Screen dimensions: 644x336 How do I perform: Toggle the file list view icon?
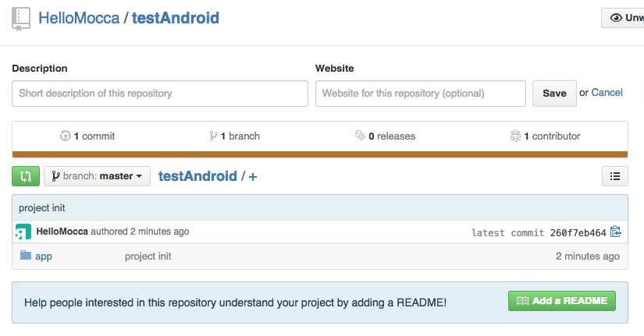pyautogui.click(x=615, y=176)
